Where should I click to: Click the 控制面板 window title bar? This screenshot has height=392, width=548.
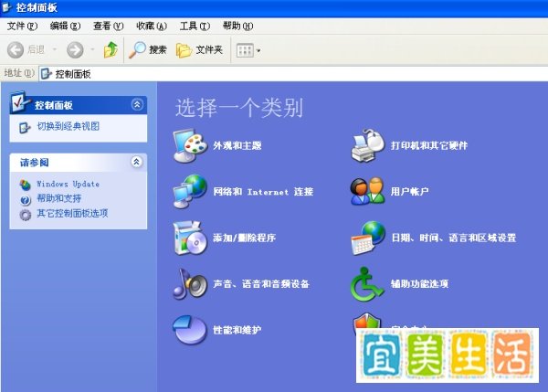274,8
